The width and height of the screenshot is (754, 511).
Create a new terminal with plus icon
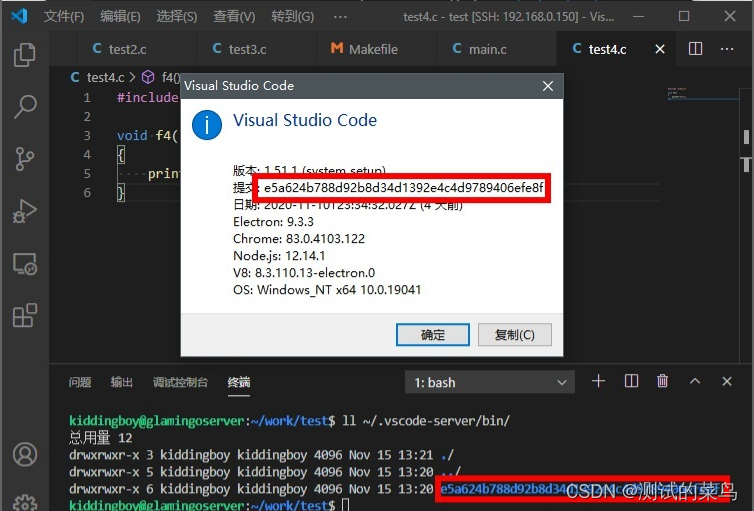598,381
